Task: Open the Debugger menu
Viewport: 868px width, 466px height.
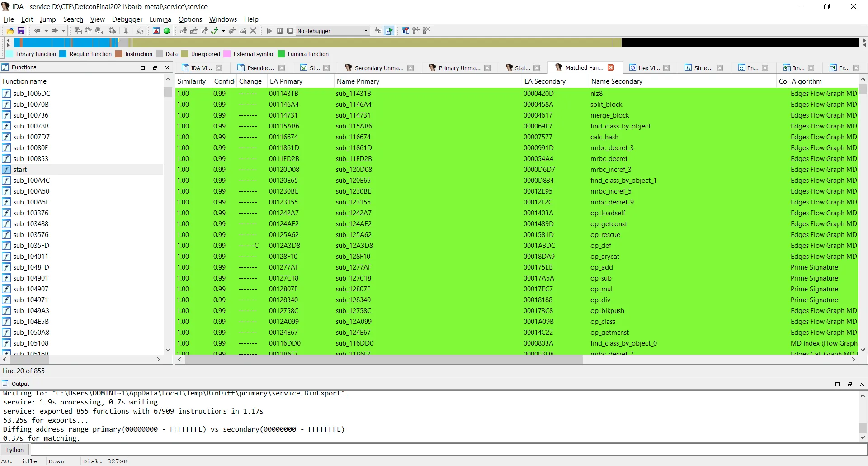Action: tap(127, 19)
